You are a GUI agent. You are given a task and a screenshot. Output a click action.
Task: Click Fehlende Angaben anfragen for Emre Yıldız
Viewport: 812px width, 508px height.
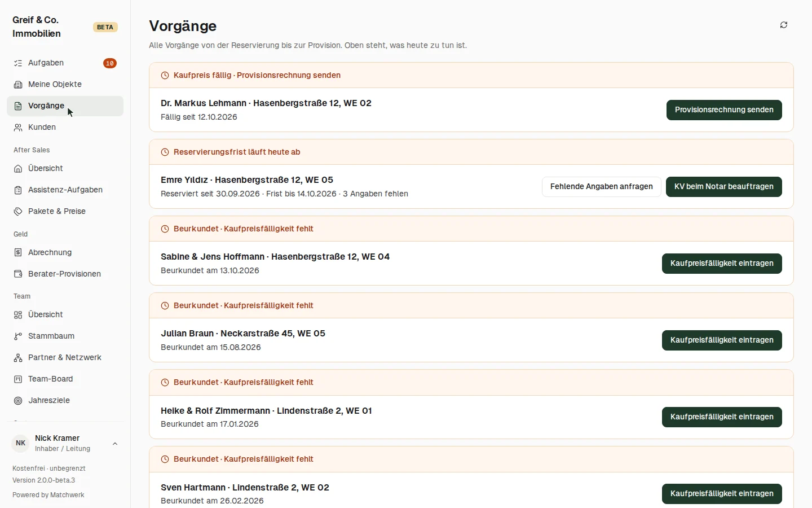coord(602,187)
